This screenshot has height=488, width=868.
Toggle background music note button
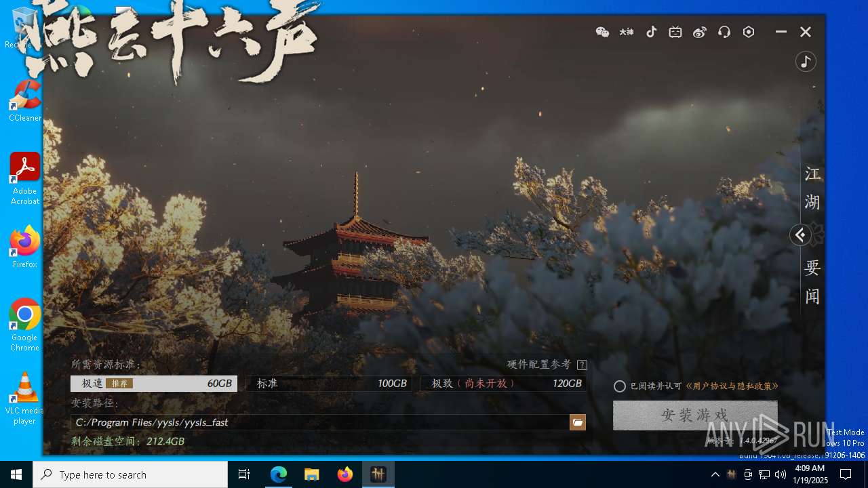[x=806, y=62]
